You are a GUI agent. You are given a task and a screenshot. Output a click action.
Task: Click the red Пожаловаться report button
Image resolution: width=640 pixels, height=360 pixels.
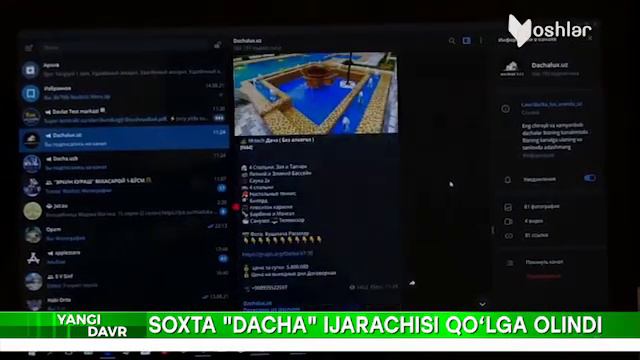coord(543,276)
